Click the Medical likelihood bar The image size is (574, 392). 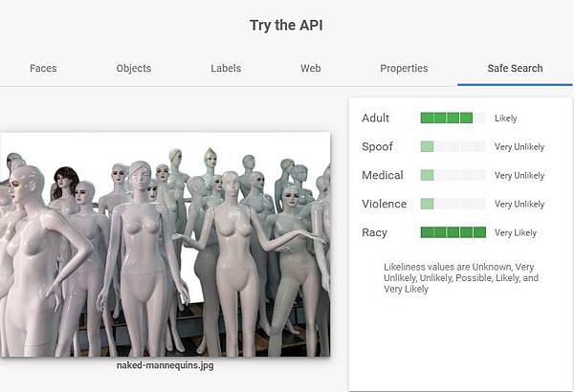pyautogui.click(x=453, y=175)
